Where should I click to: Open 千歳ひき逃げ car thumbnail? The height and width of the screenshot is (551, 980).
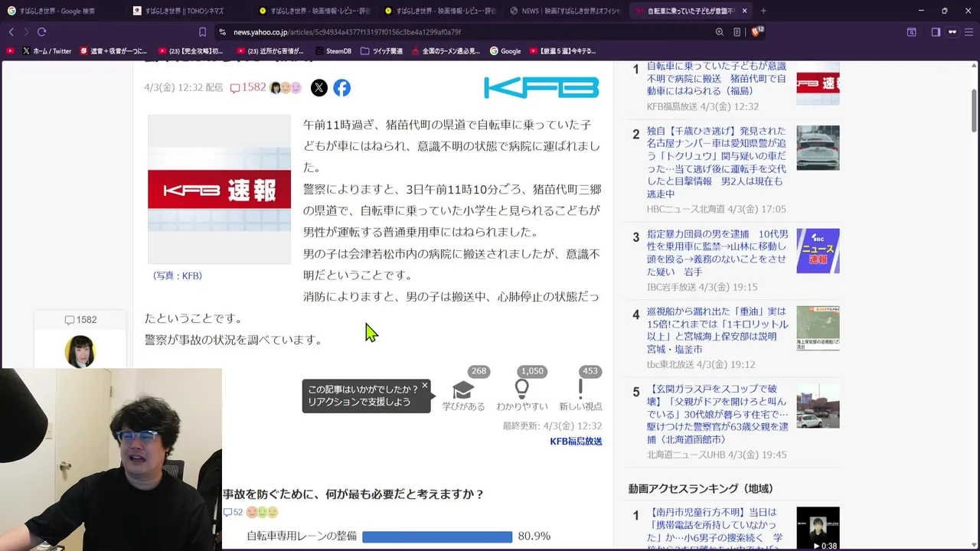pyautogui.click(x=818, y=148)
